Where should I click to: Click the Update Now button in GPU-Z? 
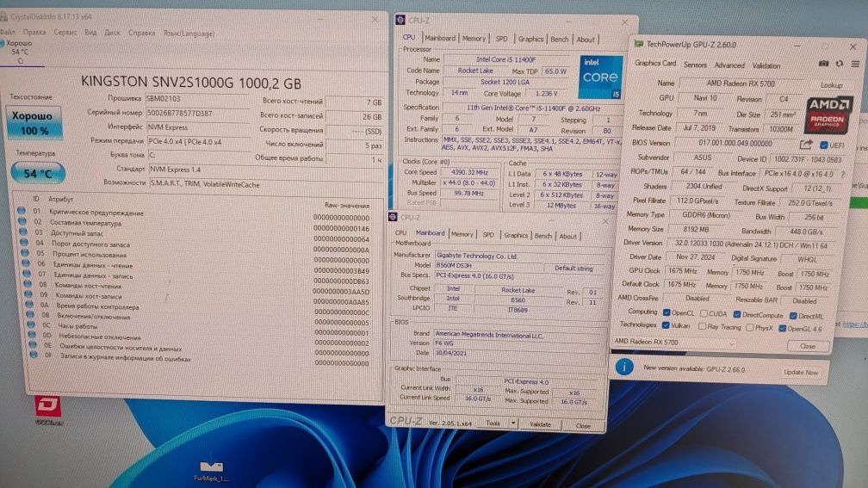801,372
